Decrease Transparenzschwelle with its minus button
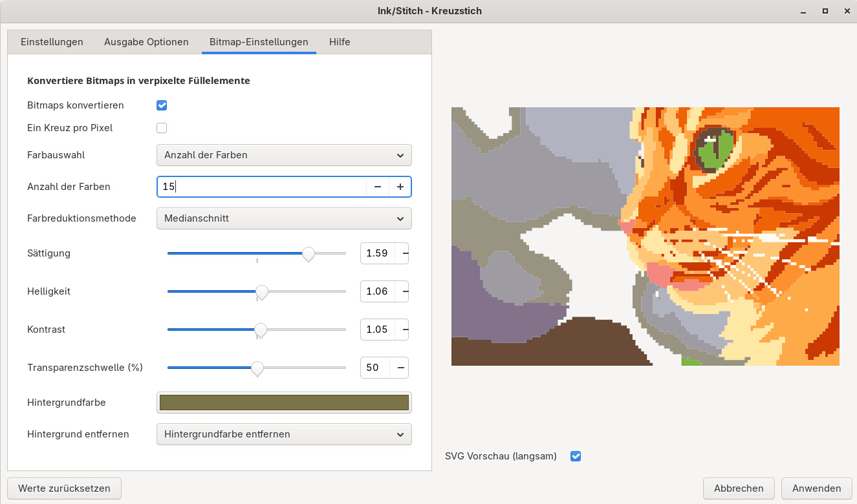The width and height of the screenshot is (857, 504). coord(400,368)
